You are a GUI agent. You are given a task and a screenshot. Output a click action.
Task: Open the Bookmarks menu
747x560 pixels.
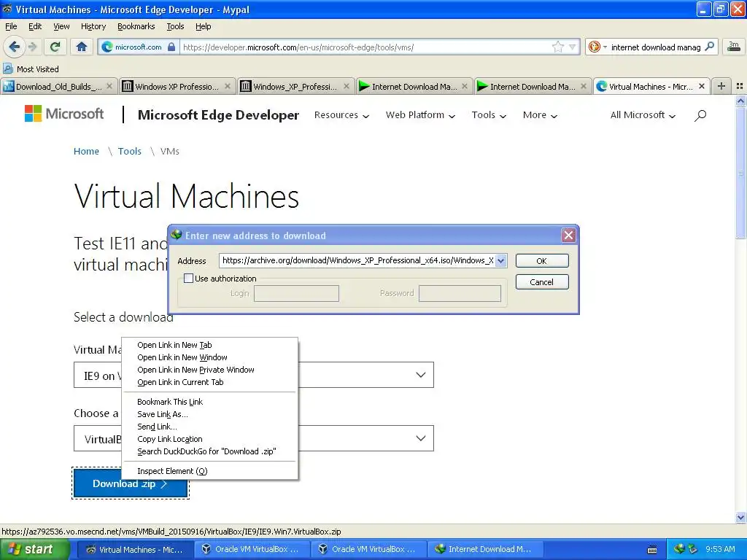tap(136, 26)
